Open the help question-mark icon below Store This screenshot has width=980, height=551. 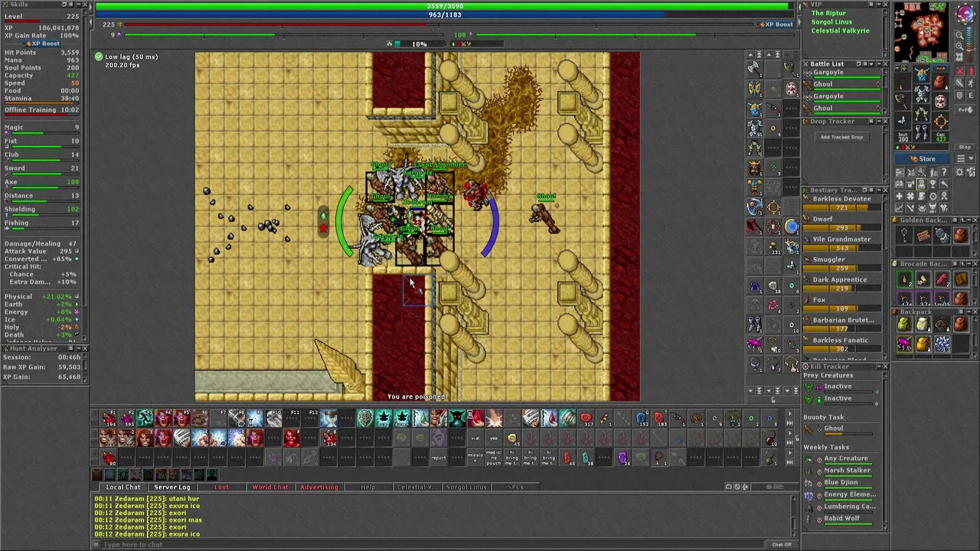click(944, 171)
